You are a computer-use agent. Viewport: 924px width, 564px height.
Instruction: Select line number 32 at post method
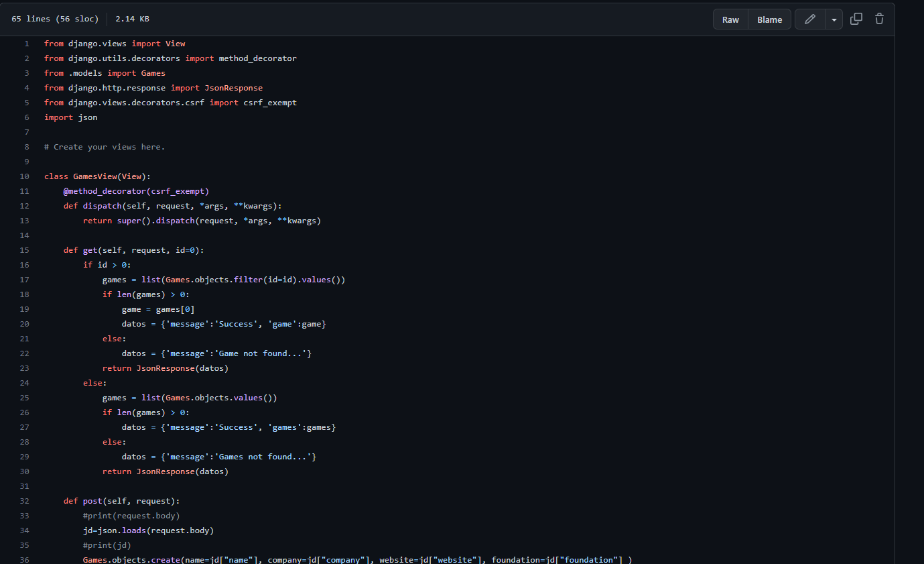tap(25, 501)
